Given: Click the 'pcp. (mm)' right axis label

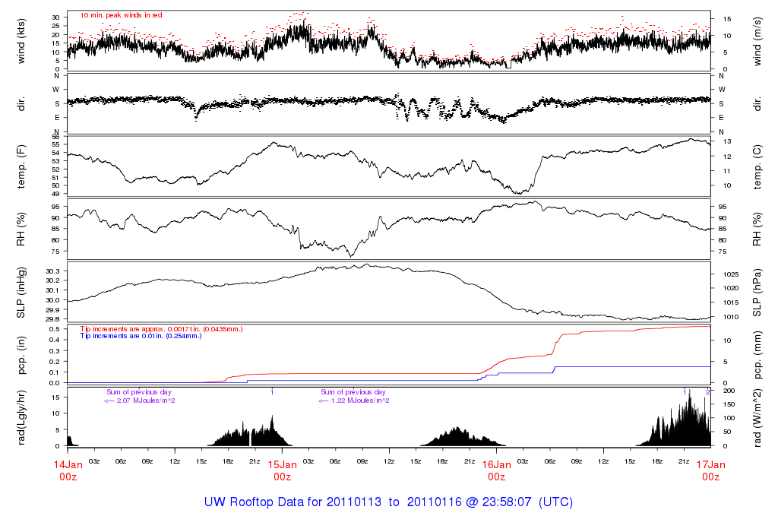Looking at the screenshot, I should click(757, 355).
